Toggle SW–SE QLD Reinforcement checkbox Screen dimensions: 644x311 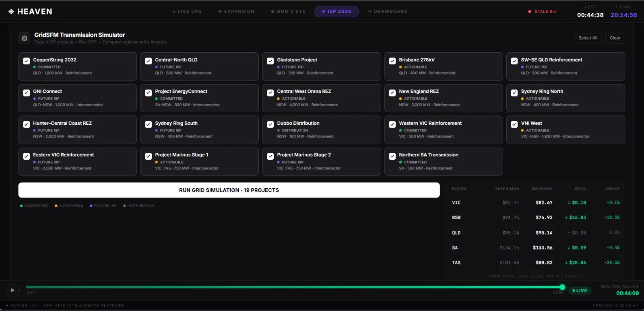click(514, 61)
